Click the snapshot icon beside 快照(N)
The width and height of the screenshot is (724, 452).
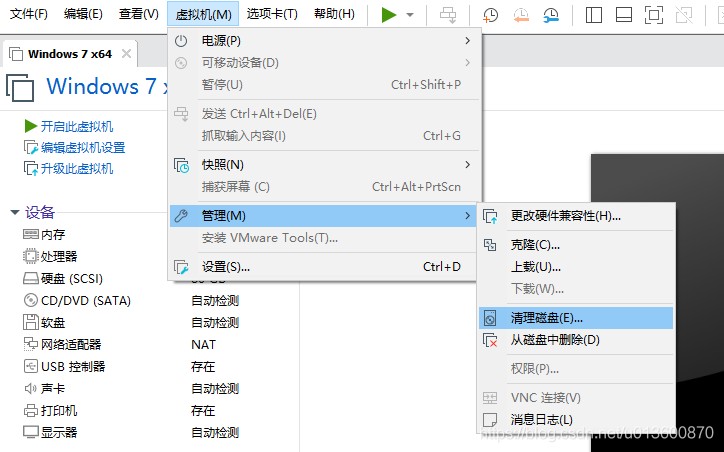[x=181, y=165]
